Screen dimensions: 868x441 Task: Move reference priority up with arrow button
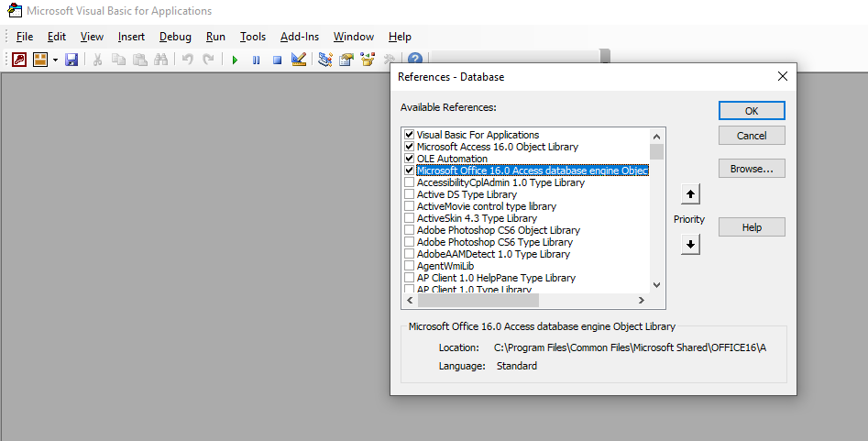point(690,193)
